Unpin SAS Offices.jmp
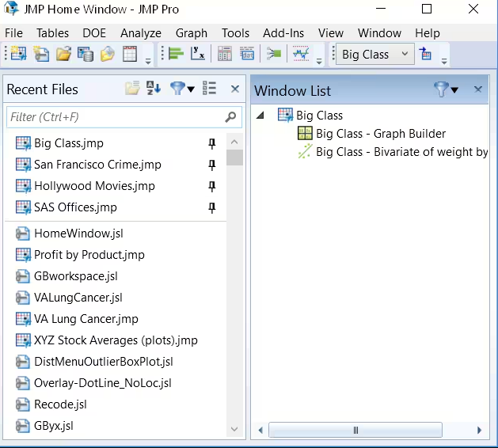This screenshot has width=498, height=448. 212,207
